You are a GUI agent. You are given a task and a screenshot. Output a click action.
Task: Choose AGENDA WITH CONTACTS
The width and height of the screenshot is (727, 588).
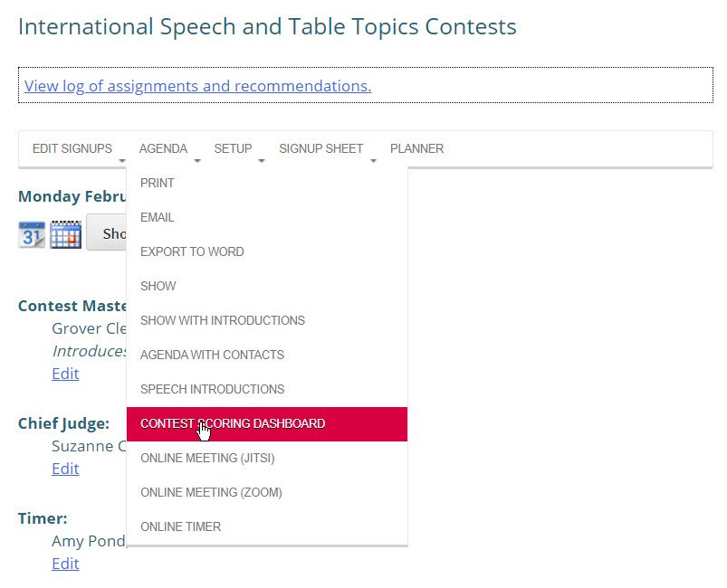[x=211, y=355]
